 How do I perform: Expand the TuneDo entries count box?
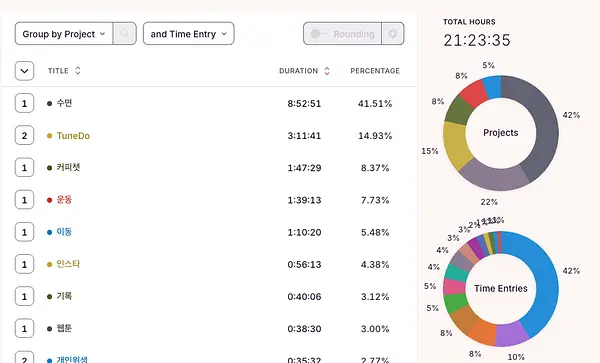24,135
